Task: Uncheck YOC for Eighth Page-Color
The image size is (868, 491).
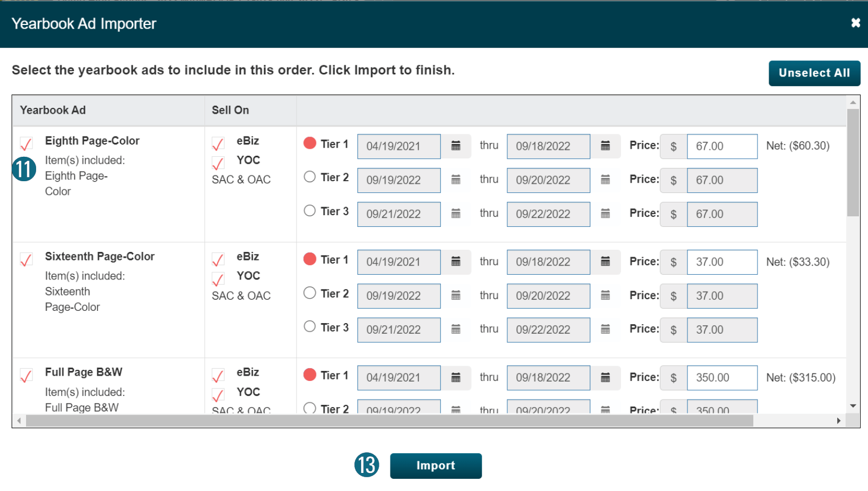Action: (x=218, y=163)
